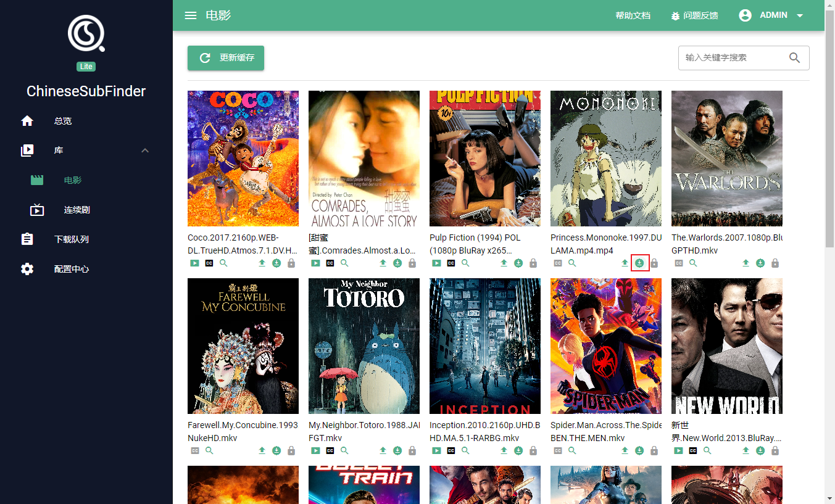Open subtitle CC icon for Coco
This screenshot has width=835, height=504.
[209, 263]
